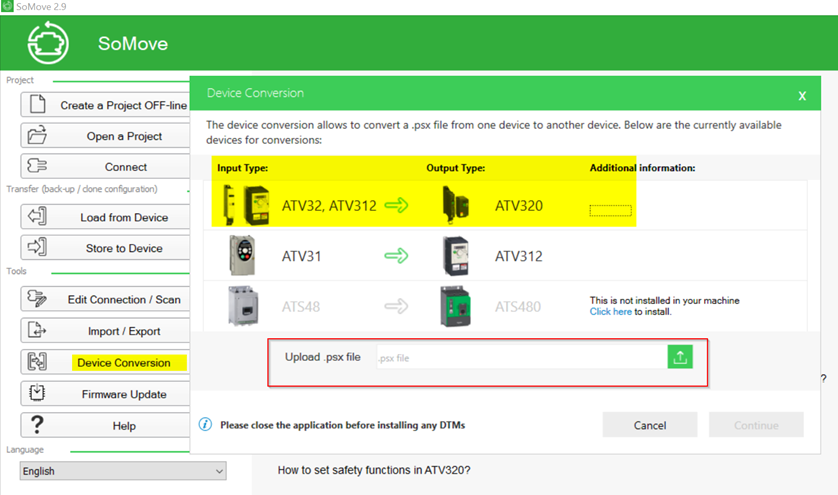
Task: Click the ATS48 soft starter image
Action: (243, 306)
